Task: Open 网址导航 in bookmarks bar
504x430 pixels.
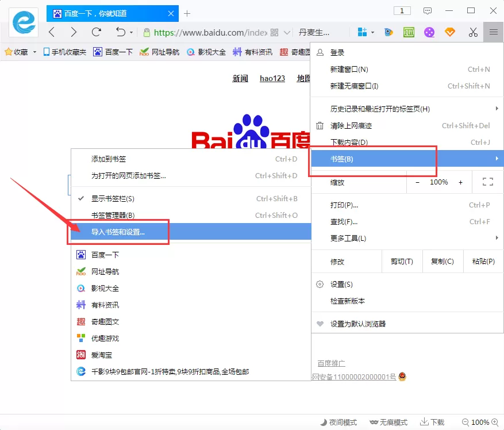Action: (x=159, y=52)
